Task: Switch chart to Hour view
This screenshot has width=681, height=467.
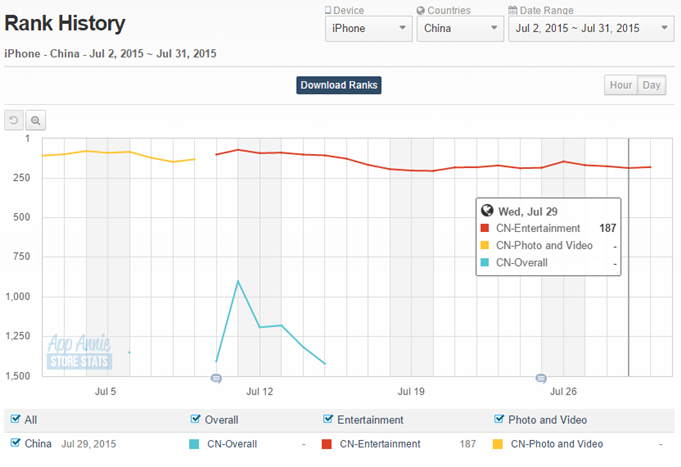Action: 620,85
